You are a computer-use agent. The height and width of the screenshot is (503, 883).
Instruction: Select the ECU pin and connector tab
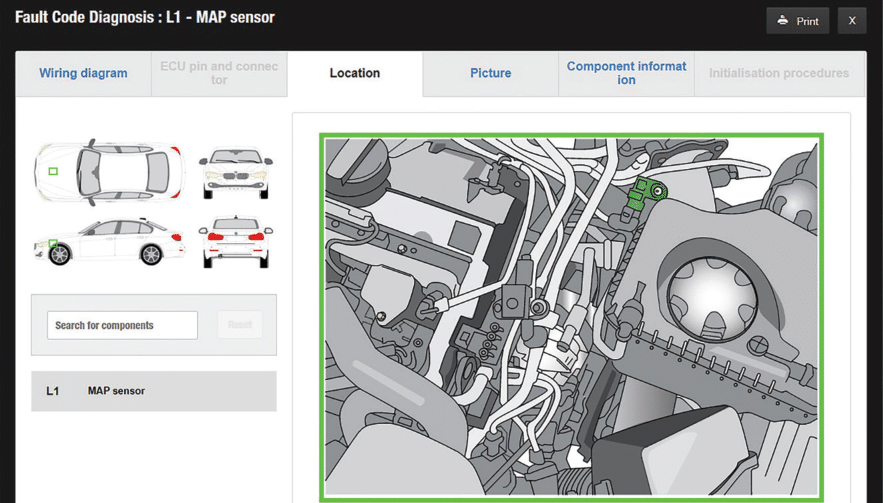pos(219,73)
